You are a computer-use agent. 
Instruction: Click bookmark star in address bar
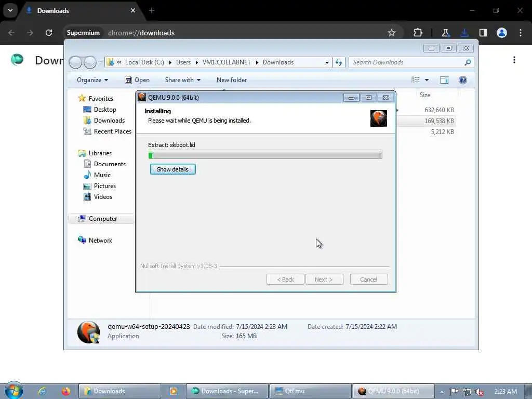pyautogui.click(x=392, y=33)
